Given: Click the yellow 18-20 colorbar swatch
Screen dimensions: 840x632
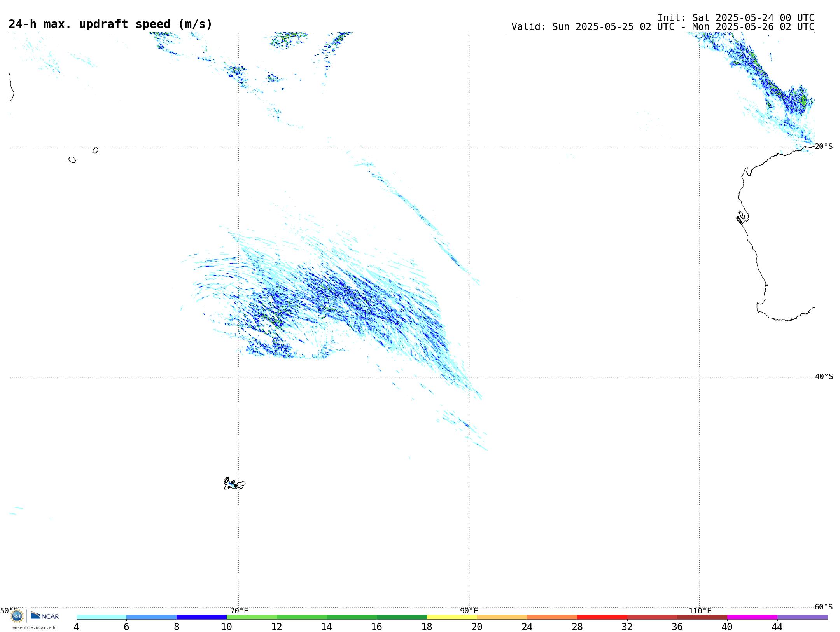Looking at the screenshot, I should pos(452,617).
